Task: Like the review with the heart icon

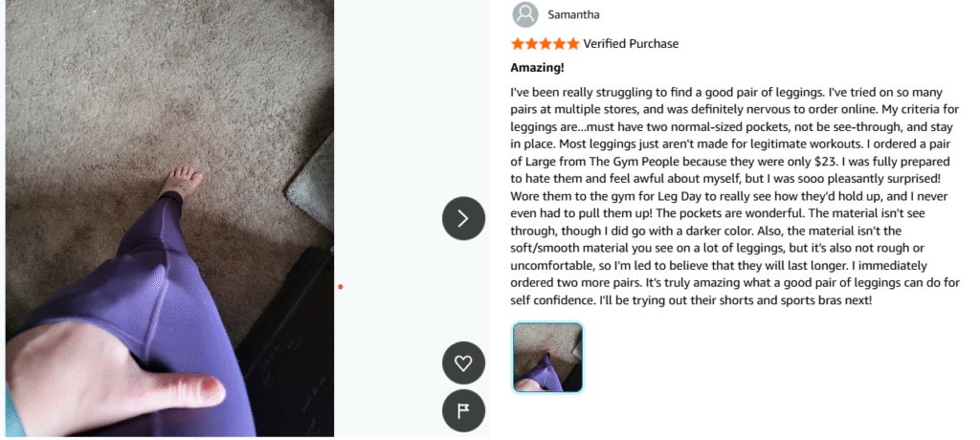Action: (463, 363)
